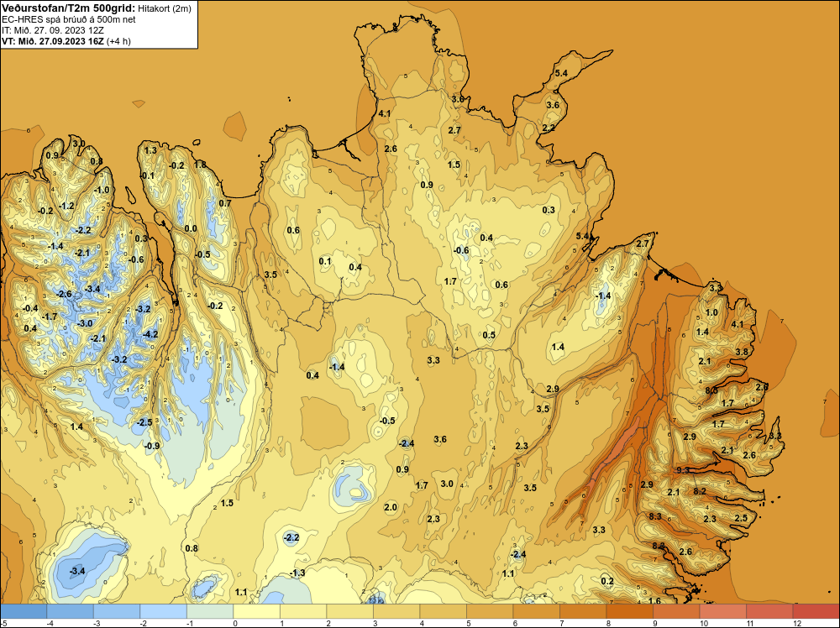
Task: Click the '-1.2' temperature value
Action: (67, 207)
